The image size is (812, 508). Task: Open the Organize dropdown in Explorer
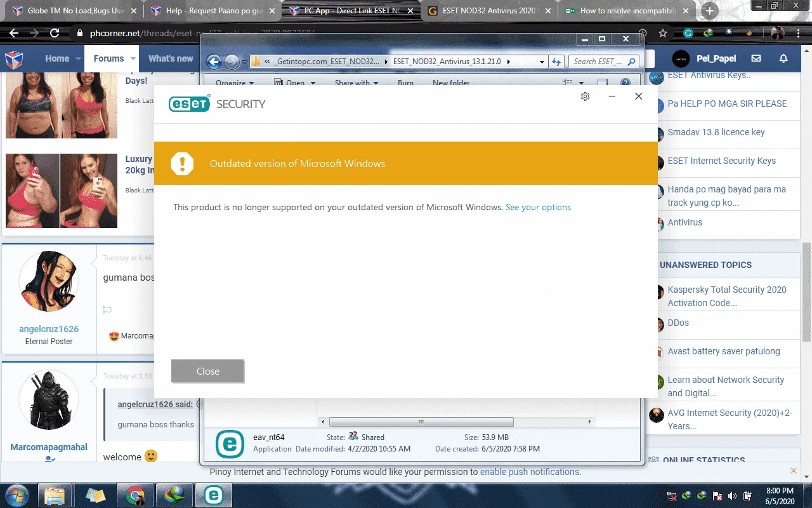tap(235, 83)
